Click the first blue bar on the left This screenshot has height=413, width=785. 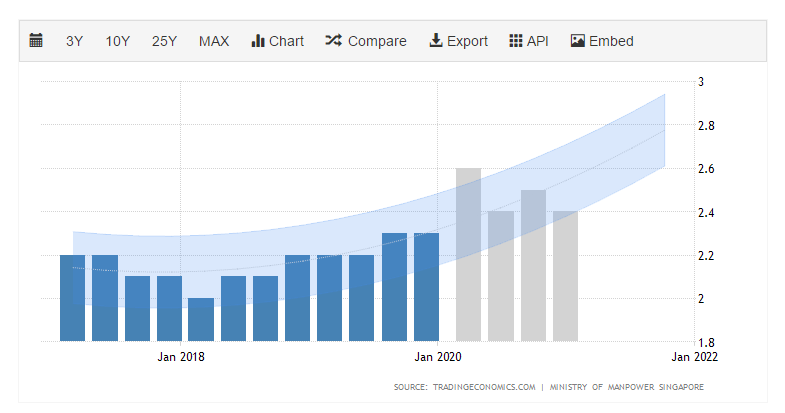click(x=72, y=298)
